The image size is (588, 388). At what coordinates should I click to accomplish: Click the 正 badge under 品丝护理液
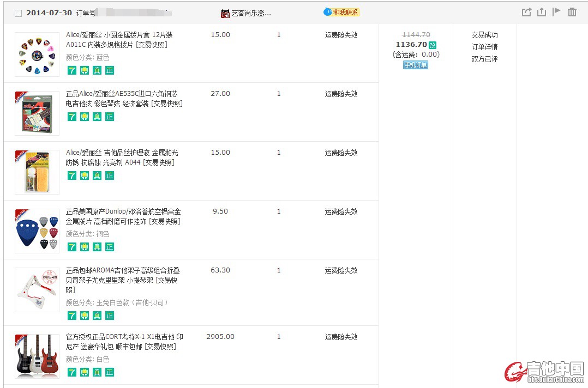point(110,175)
